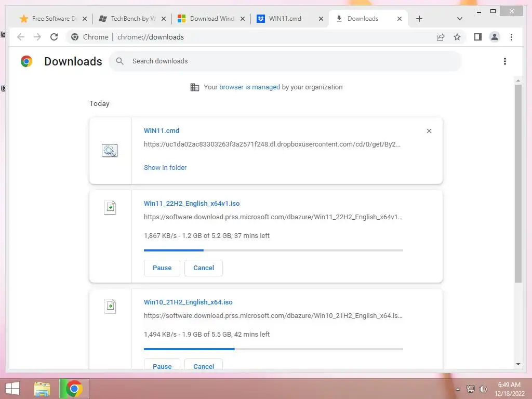Cancel the Win10_21H2 iso download

click(x=204, y=365)
